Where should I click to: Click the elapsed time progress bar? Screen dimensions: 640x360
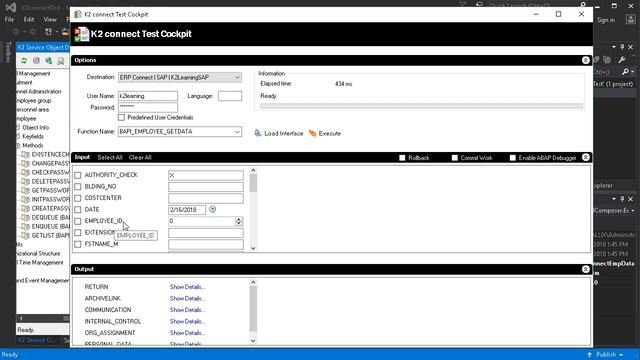point(421,106)
